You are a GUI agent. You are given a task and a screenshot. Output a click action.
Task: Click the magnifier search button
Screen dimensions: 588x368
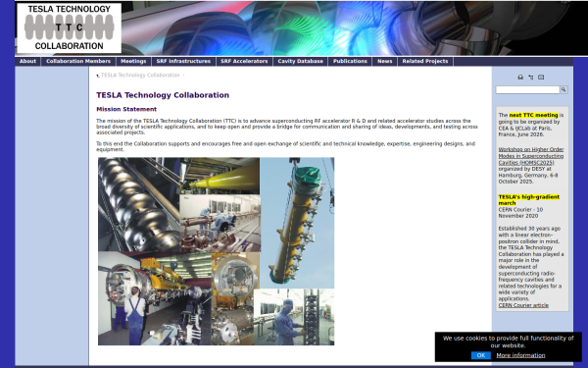[563, 89]
